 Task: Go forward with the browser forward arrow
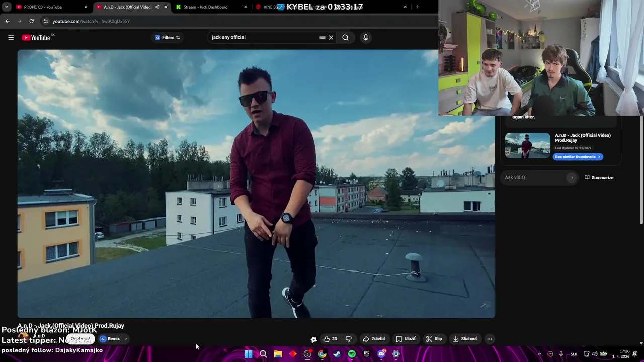point(19,21)
